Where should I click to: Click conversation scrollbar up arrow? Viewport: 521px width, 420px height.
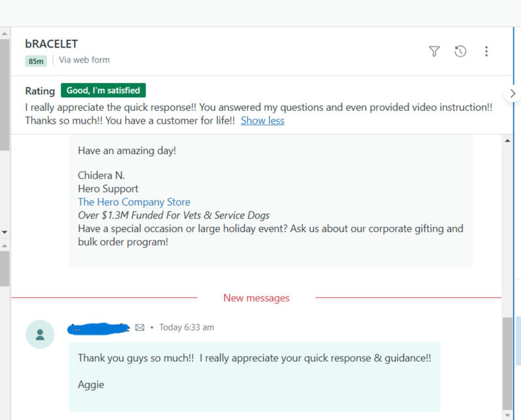(507, 141)
